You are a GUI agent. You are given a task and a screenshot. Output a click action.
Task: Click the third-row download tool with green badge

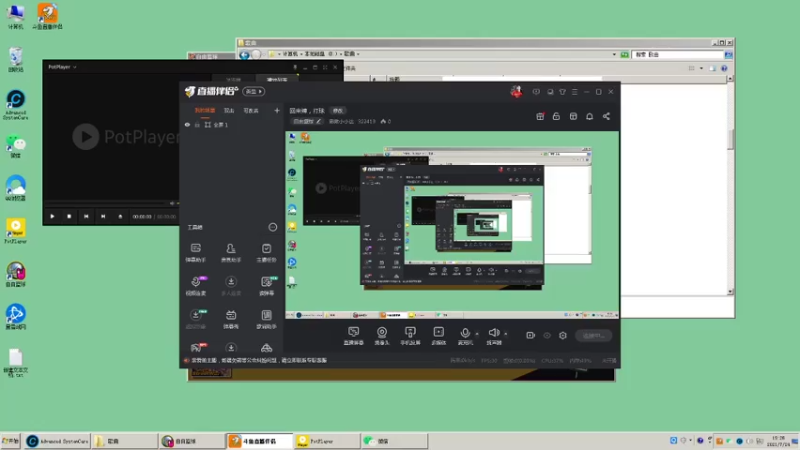tap(196, 319)
